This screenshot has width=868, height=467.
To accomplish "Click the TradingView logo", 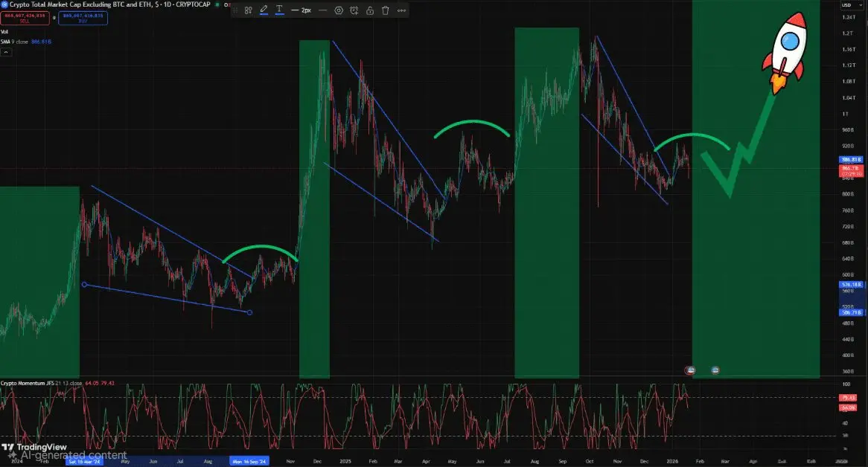I will (34, 447).
